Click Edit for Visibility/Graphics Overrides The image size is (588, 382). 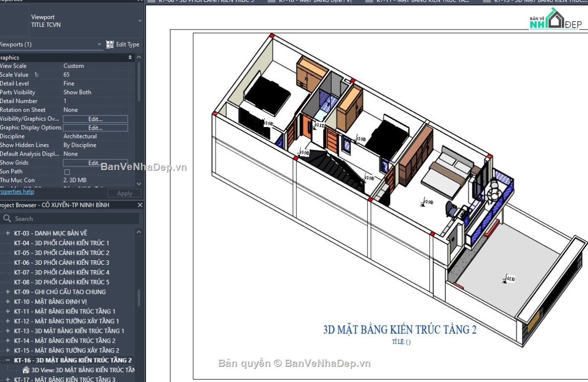[x=95, y=119]
